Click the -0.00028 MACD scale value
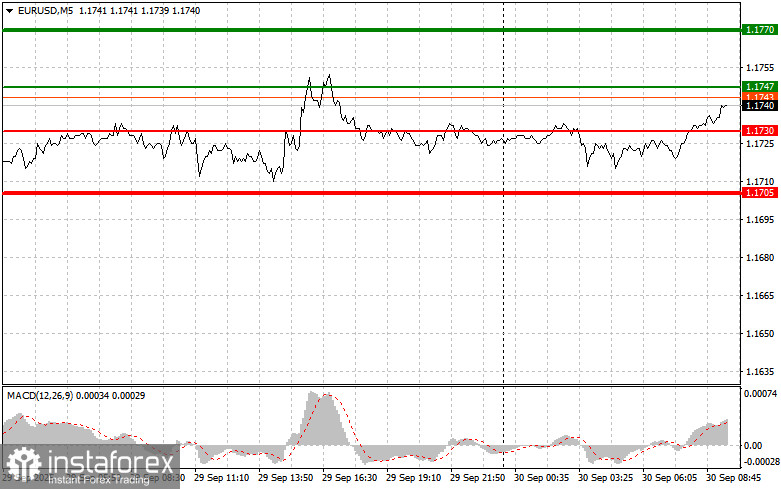 [x=760, y=462]
